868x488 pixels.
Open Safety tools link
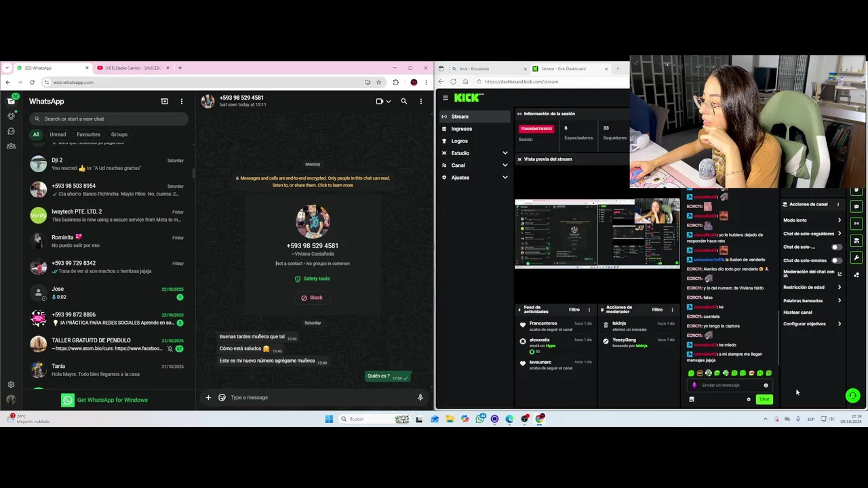(x=312, y=279)
